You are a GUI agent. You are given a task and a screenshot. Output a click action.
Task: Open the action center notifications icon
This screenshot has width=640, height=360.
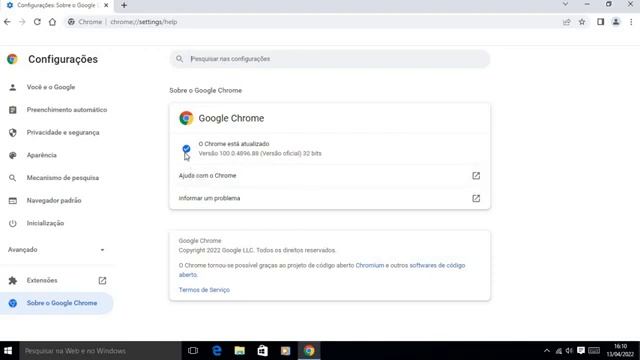[581, 351]
